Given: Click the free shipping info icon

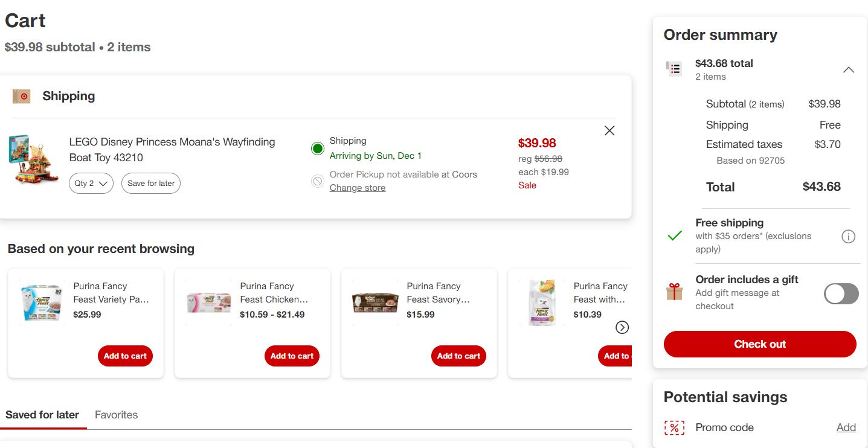Looking at the screenshot, I should pos(848,236).
